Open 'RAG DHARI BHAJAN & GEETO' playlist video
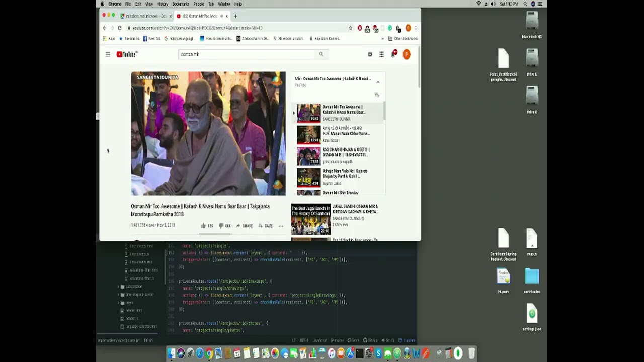Screen dimensions: 644x362 [338, 156]
